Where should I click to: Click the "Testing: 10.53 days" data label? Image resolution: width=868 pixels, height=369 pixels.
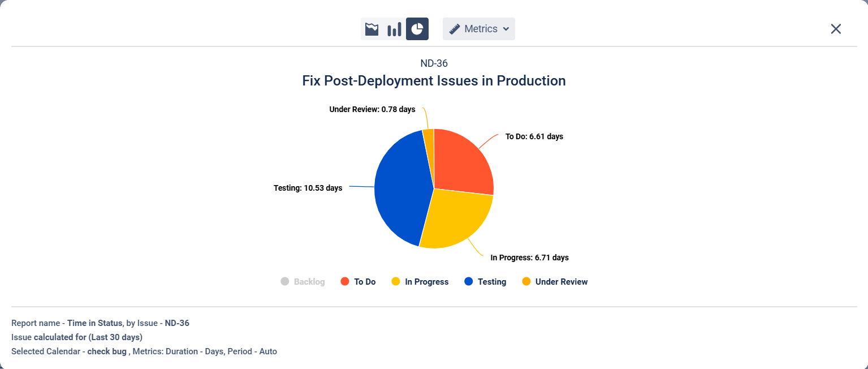pos(308,188)
